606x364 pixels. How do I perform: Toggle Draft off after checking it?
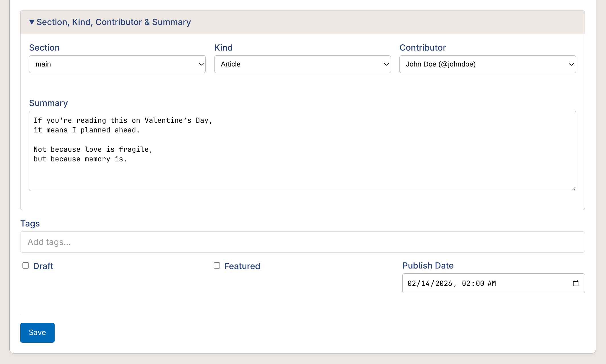pyautogui.click(x=26, y=265)
